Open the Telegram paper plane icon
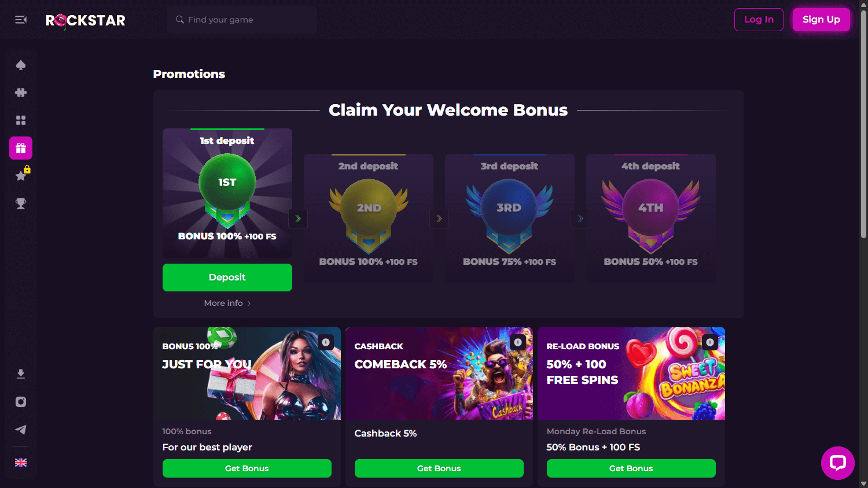 pos(21,430)
